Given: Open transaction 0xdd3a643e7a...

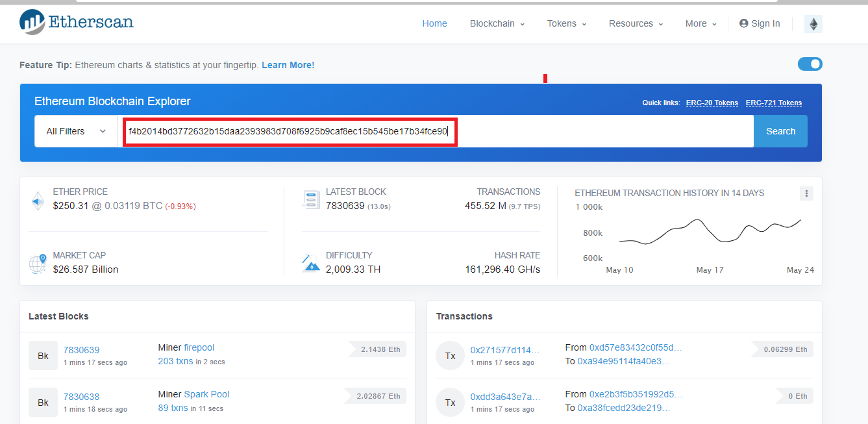Looking at the screenshot, I should (x=505, y=397).
